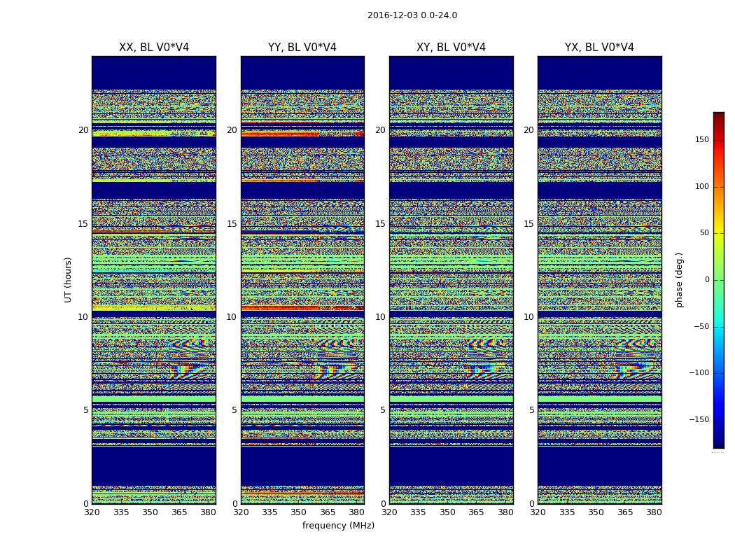Click the '20' hour tick of XY panel
Screen dimensions: 735x560
click(381, 130)
